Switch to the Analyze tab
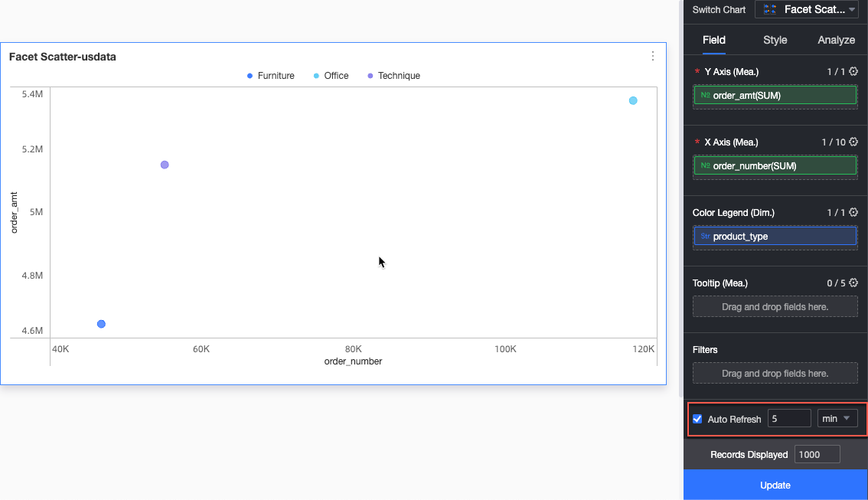This screenshot has height=500, width=868. pos(836,40)
